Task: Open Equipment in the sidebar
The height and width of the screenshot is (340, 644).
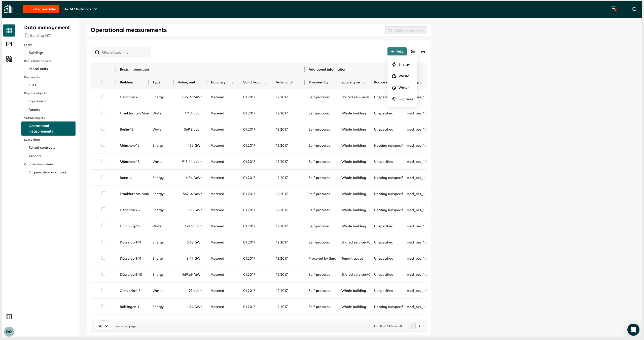Action: coord(37,101)
